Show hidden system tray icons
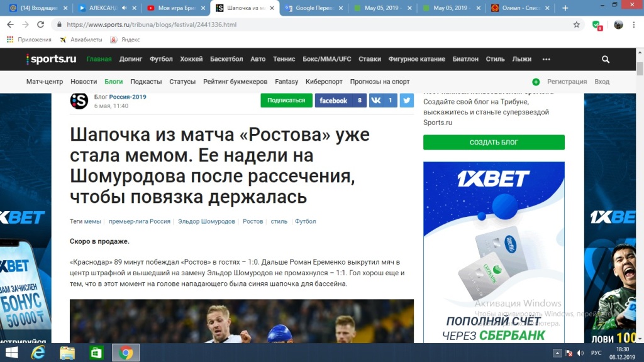644x362 pixels. click(557, 353)
